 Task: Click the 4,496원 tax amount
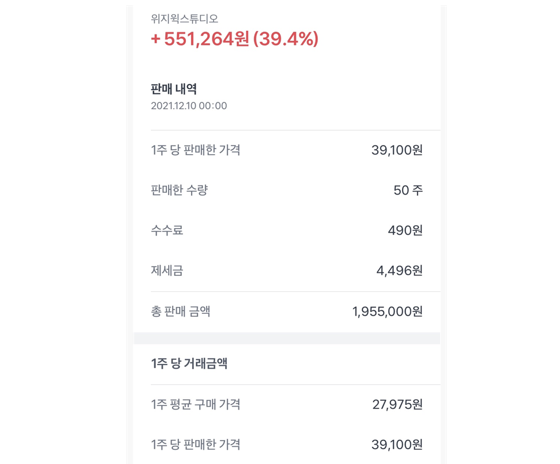coord(399,270)
